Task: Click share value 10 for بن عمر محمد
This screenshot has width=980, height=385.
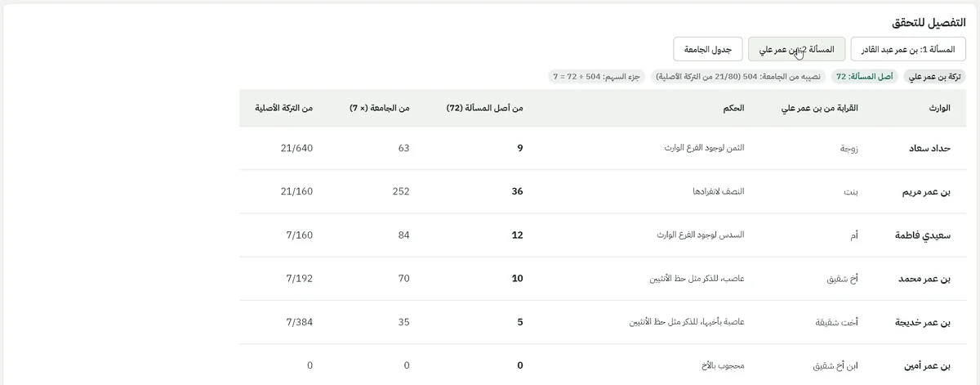Action: tap(517, 279)
